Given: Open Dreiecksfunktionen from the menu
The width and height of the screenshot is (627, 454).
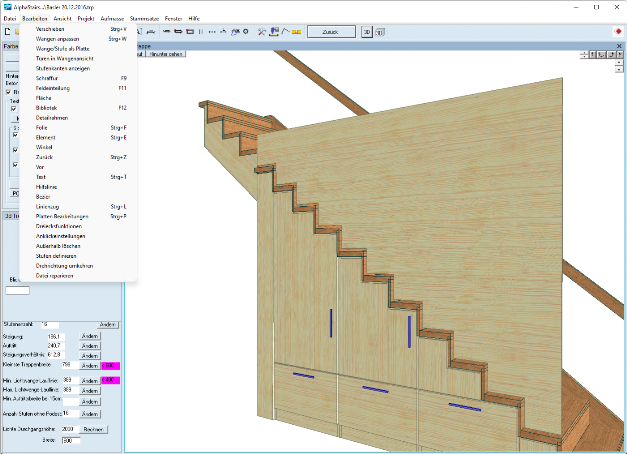Looking at the screenshot, I should 78,226.
